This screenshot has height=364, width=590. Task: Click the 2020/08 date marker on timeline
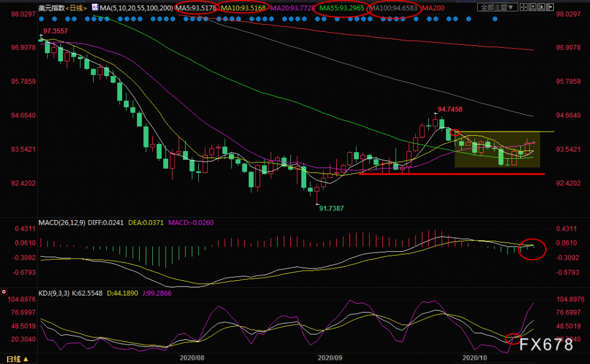click(192, 358)
